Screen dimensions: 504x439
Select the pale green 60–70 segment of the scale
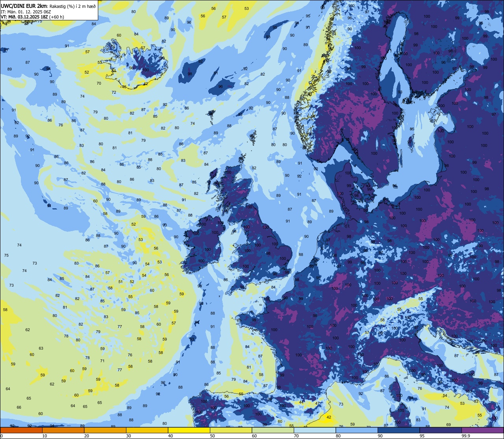272,430
